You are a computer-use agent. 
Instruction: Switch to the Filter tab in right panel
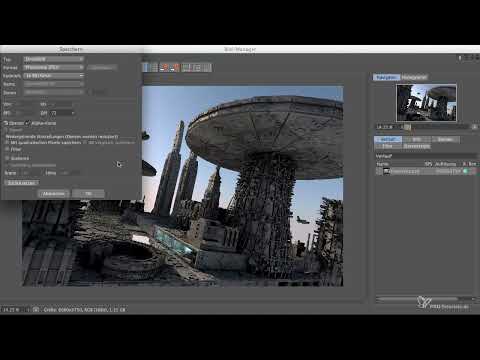387,146
